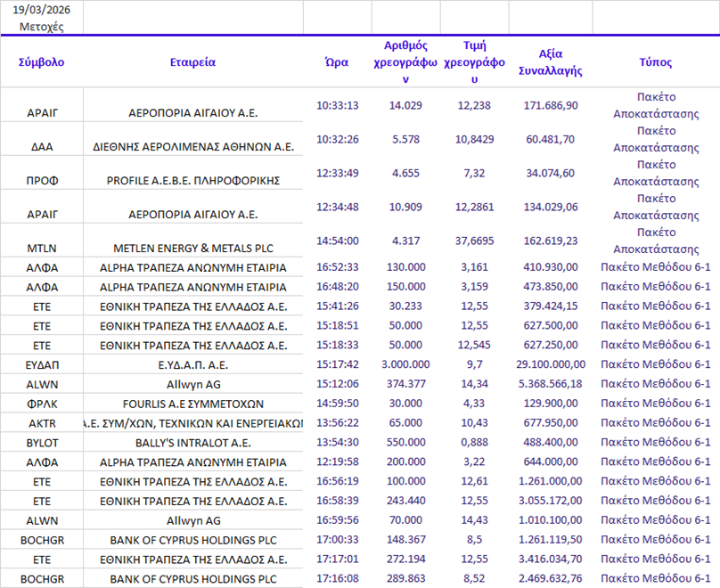
Task: Select the Ώρα column header
Action: click(x=337, y=62)
